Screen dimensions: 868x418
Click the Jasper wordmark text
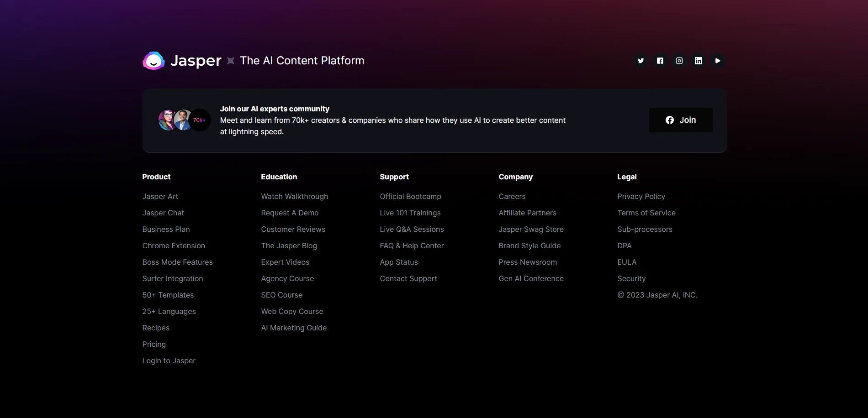click(196, 61)
